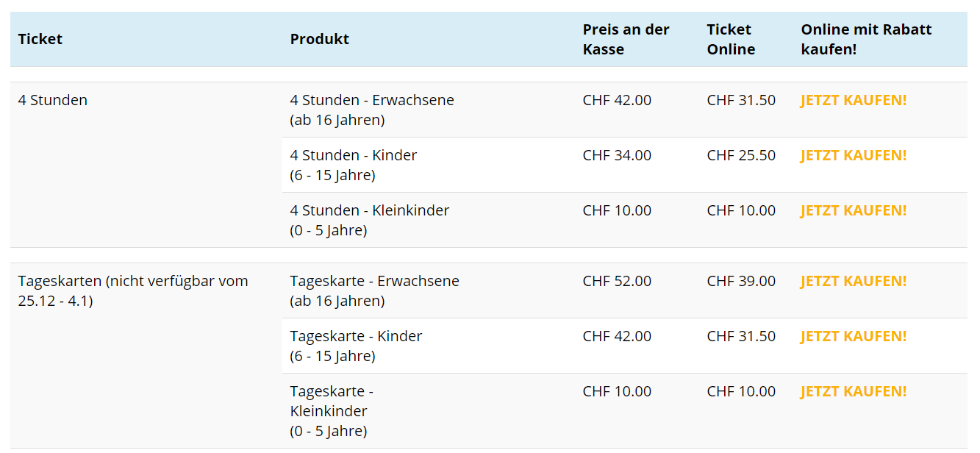The image size is (980, 453).
Task: Click the Online mit Rabatt kaufen header
Action: (866, 39)
